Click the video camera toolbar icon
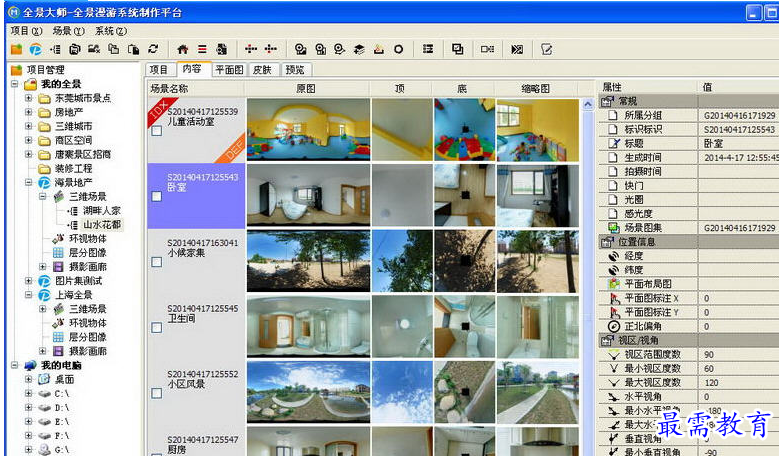This screenshot has width=779, height=456. pyautogui.click(x=487, y=49)
